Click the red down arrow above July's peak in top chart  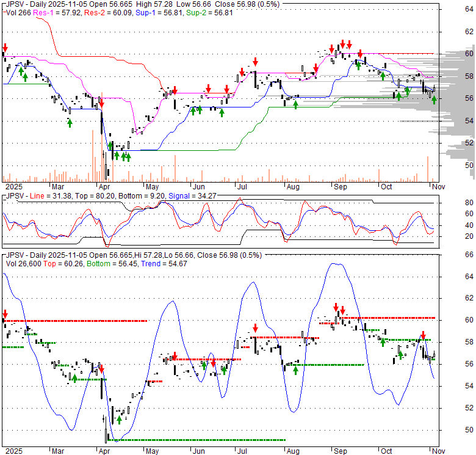[255, 62]
